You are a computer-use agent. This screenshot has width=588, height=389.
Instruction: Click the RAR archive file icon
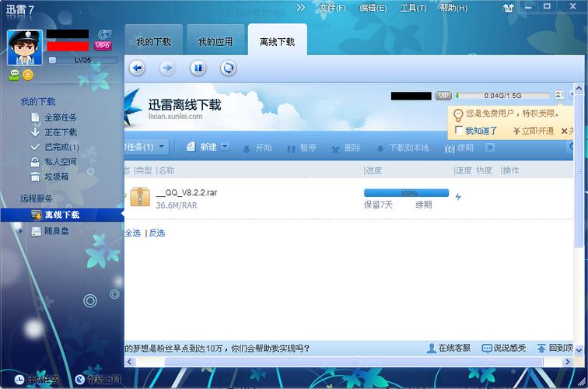(140, 197)
